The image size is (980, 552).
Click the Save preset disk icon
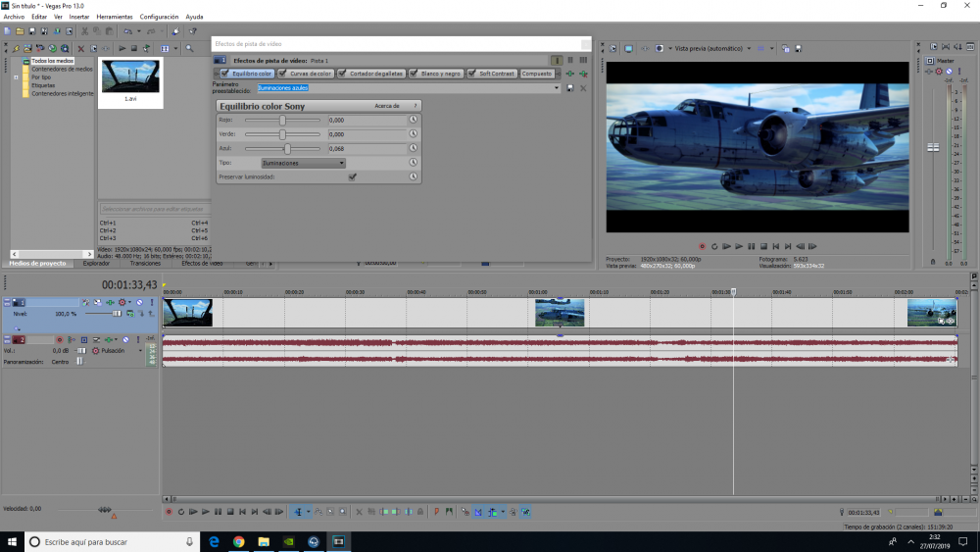(570, 88)
